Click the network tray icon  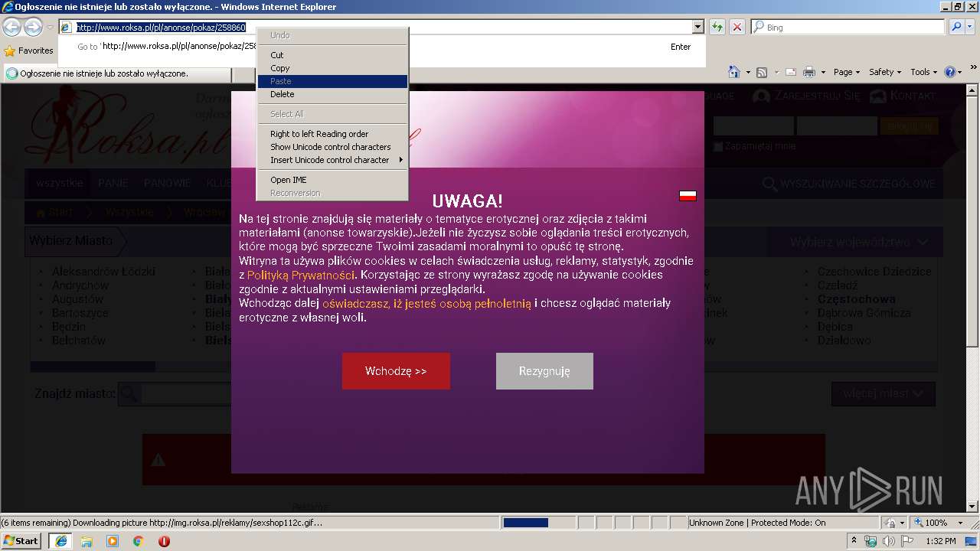click(871, 541)
